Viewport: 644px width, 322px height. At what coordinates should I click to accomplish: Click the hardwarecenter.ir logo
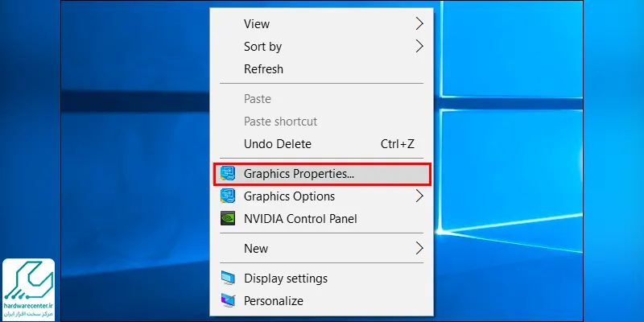[29, 289]
